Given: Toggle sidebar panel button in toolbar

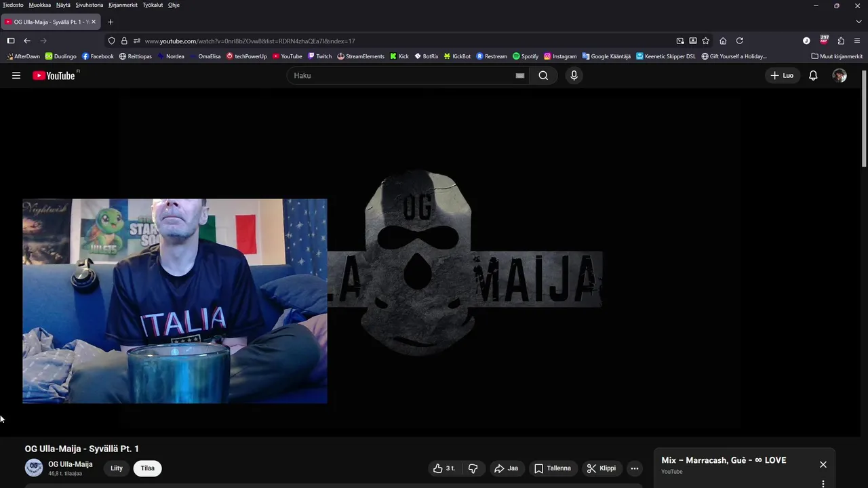Looking at the screenshot, I should (x=11, y=41).
